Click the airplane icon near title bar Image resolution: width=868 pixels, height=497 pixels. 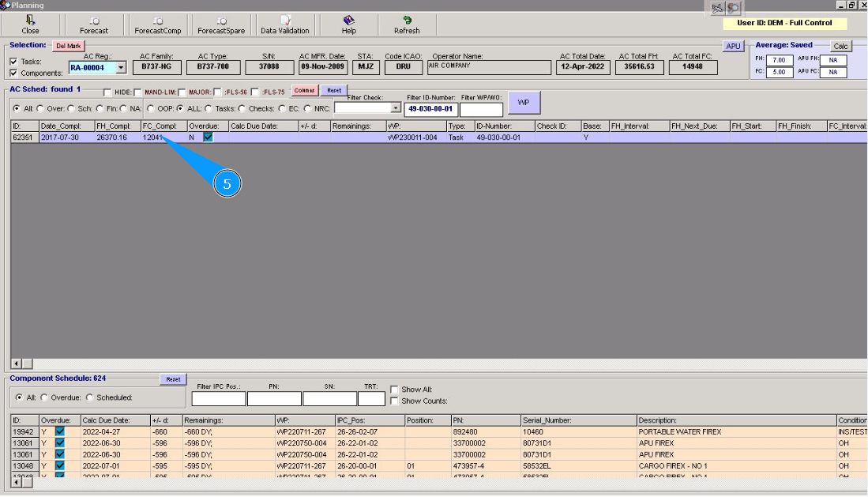717,8
